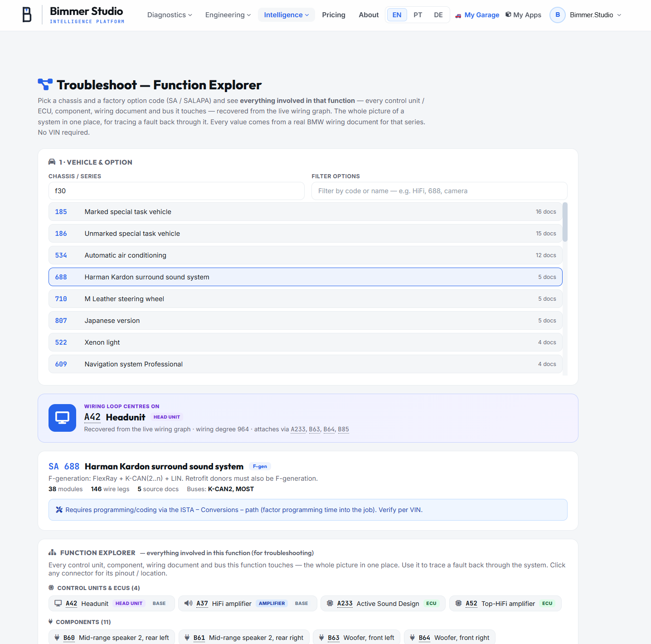Click the Function Explorer hierarchy icon
The height and width of the screenshot is (644, 651).
point(53,552)
